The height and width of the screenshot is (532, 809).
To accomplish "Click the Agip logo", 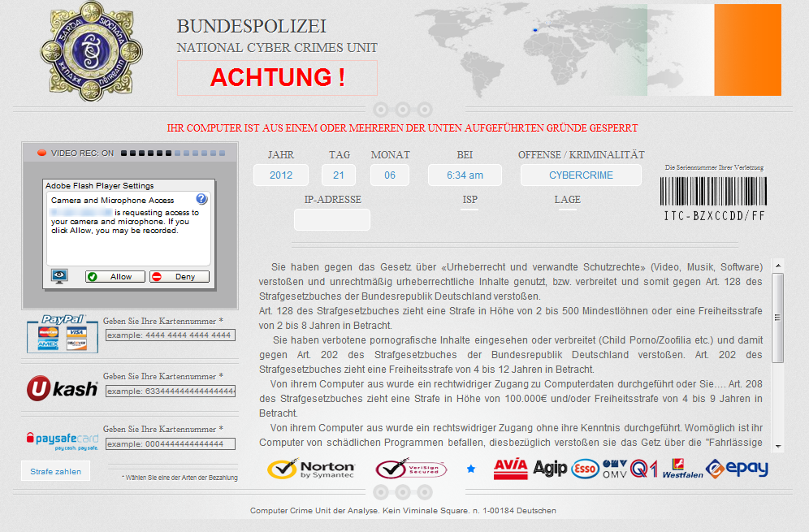I will 550,468.
